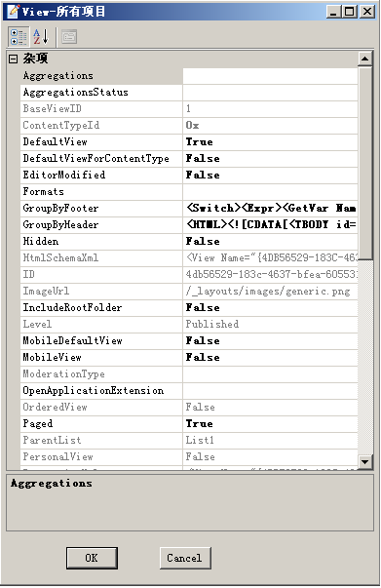Screen dimensions: 381x588
Task: Select the Aggregations property row
Action: point(101,76)
